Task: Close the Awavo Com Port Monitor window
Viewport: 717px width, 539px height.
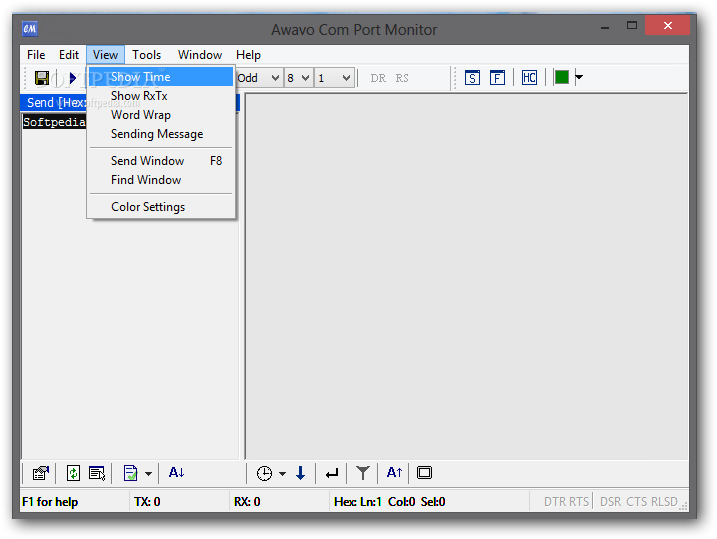Action: (668, 26)
